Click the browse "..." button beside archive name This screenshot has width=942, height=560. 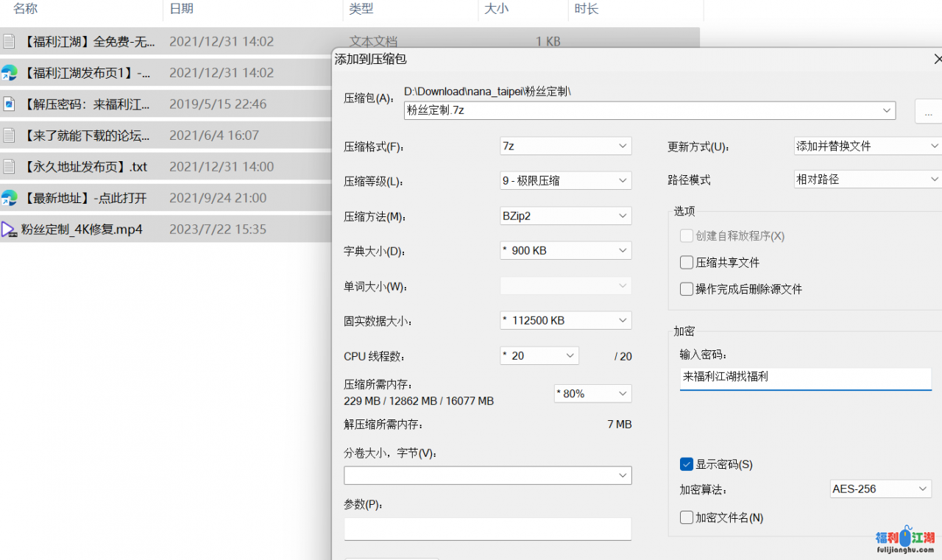coord(928,112)
